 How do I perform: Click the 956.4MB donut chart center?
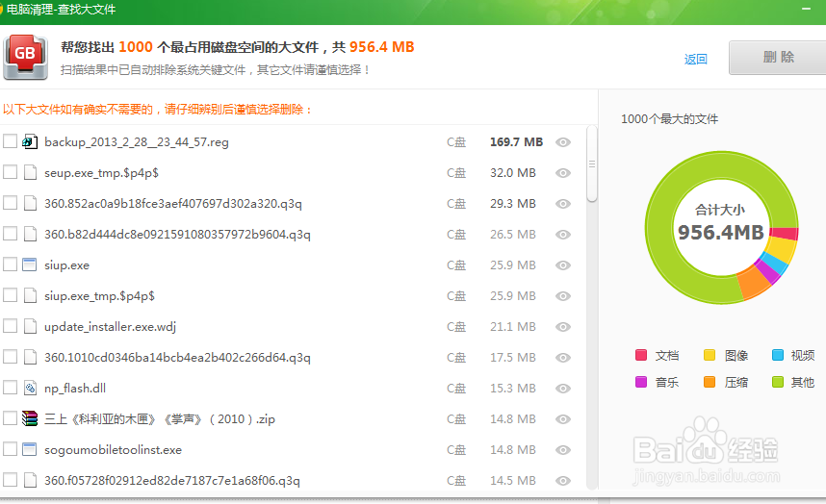[x=721, y=227]
